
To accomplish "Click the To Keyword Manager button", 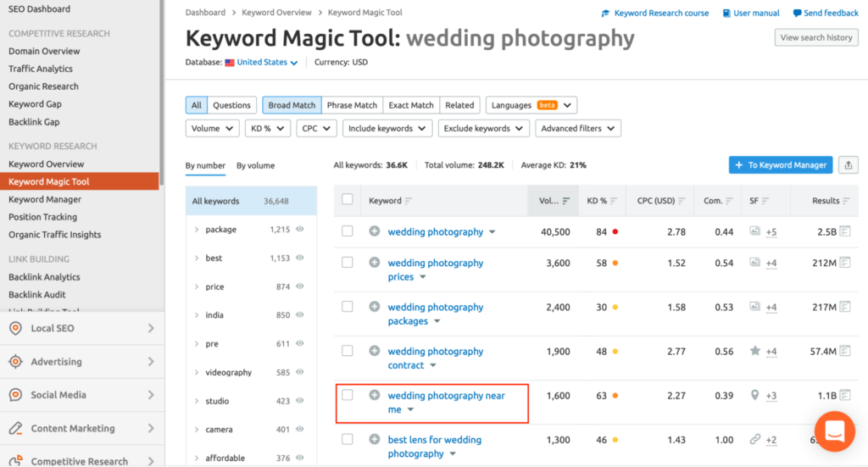I will coord(781,165).
